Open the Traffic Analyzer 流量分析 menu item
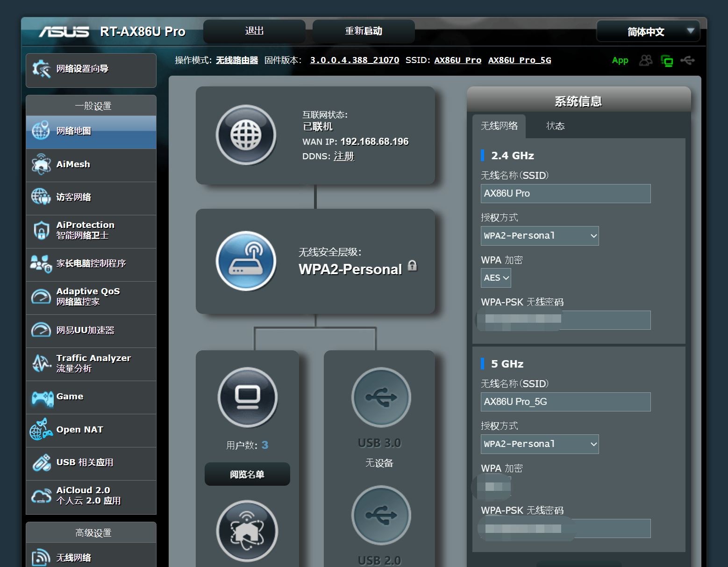Viewport: 728px width, 567px height. pos(91,364)
